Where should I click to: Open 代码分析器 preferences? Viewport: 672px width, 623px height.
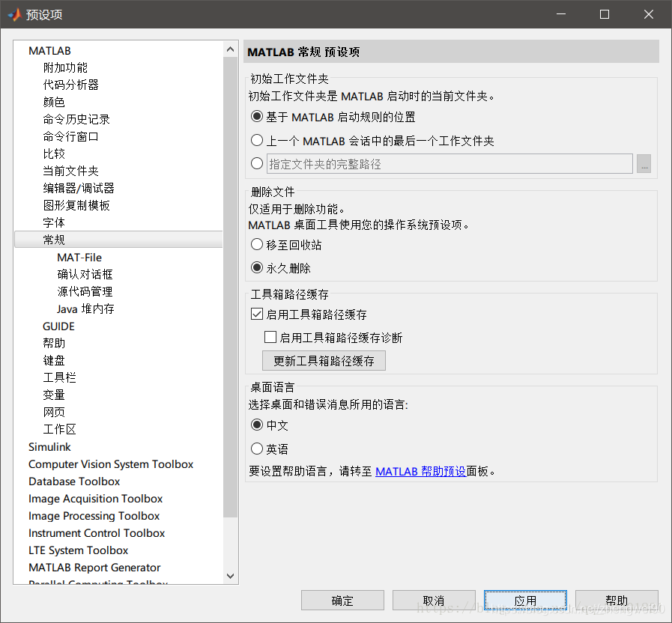tap(70, 85)
